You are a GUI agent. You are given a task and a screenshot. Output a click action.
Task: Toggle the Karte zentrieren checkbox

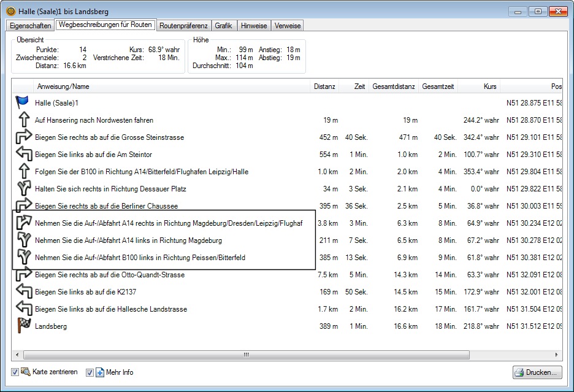(x=15, y=372)
